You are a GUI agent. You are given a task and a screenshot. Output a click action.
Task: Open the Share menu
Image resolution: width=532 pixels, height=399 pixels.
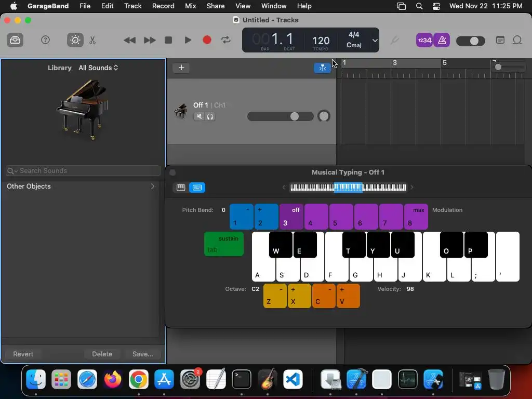[216, 6]
